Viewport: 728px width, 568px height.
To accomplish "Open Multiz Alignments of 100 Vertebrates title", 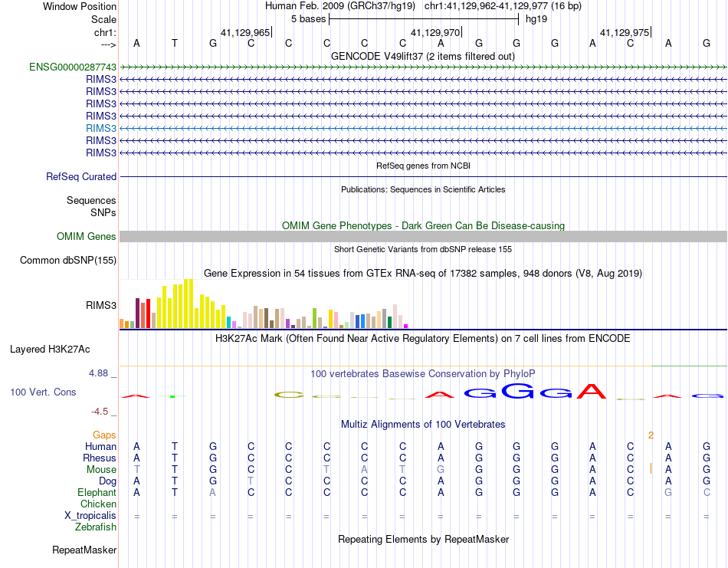I will pyautogui.click(x=423, y=424).
